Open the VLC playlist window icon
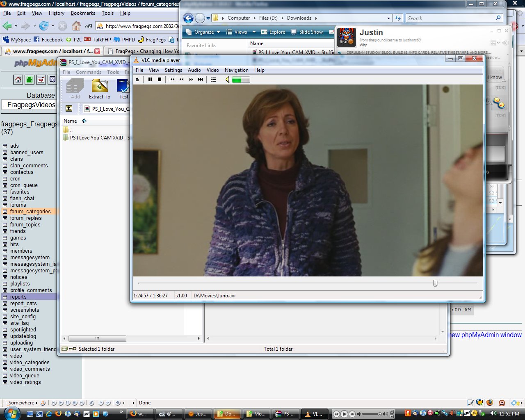 tap(213, 80)
